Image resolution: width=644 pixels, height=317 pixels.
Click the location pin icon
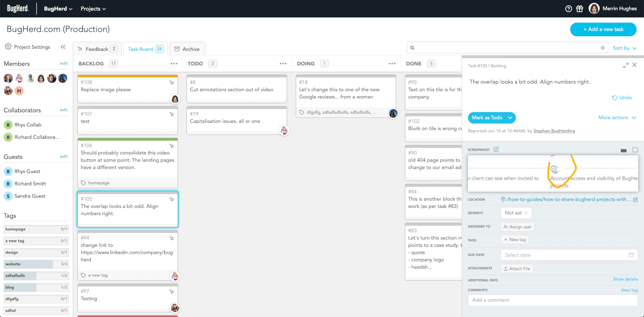point(503,199)
